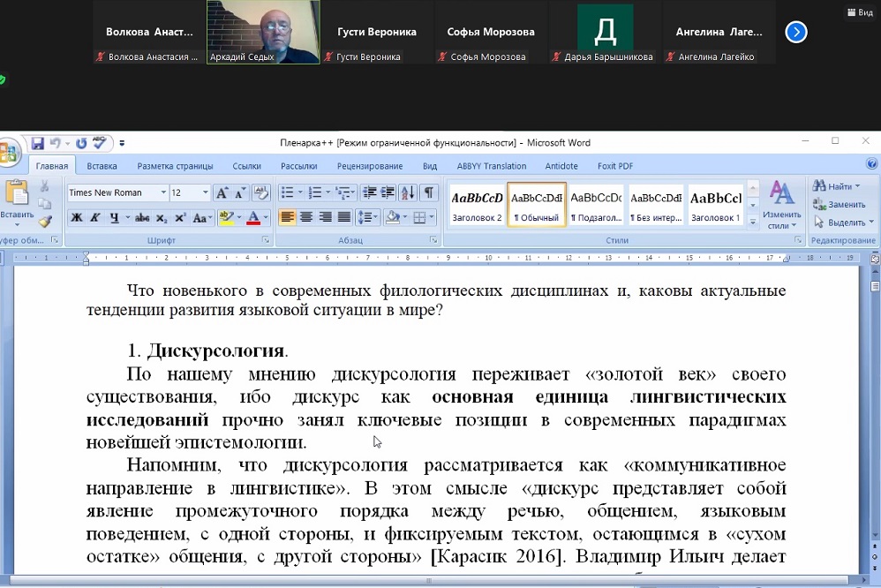Toggle bold formatting (Ж)
This screenshot has height=588, width=881.
(x=77, y=217)
